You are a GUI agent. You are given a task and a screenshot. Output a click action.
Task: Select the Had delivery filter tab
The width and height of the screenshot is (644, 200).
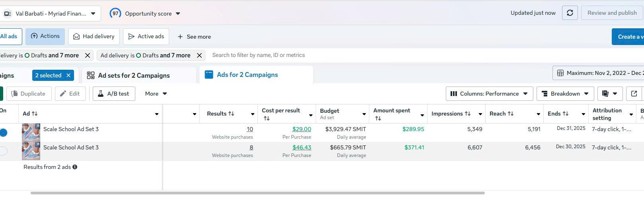[94, 37]
